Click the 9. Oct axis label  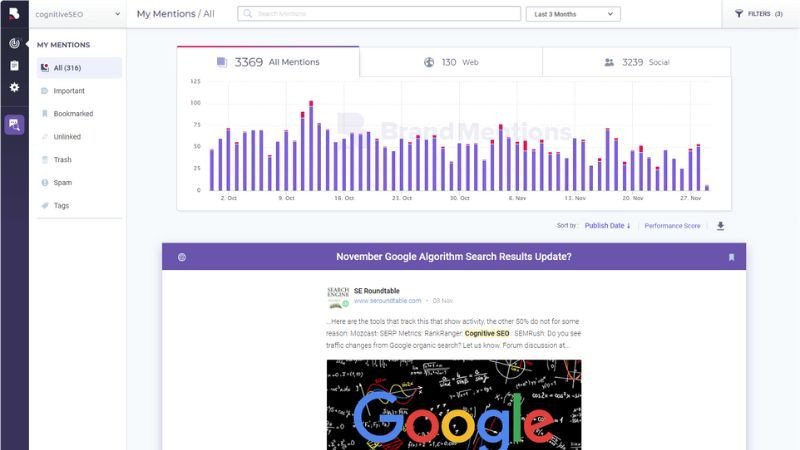(x=286, y=198)
